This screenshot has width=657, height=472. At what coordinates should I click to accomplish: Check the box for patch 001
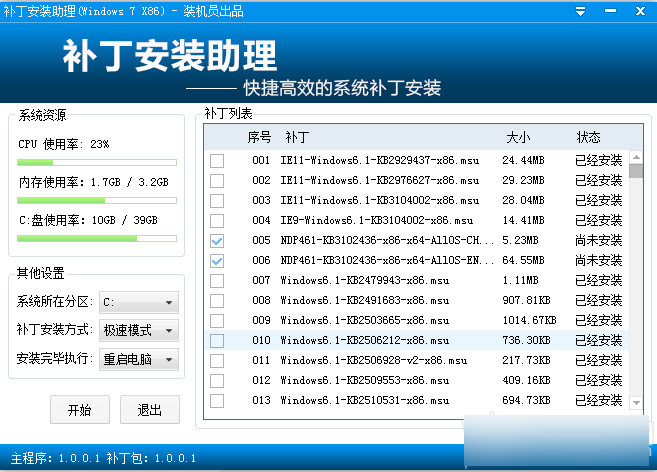(x=217, y=161)
